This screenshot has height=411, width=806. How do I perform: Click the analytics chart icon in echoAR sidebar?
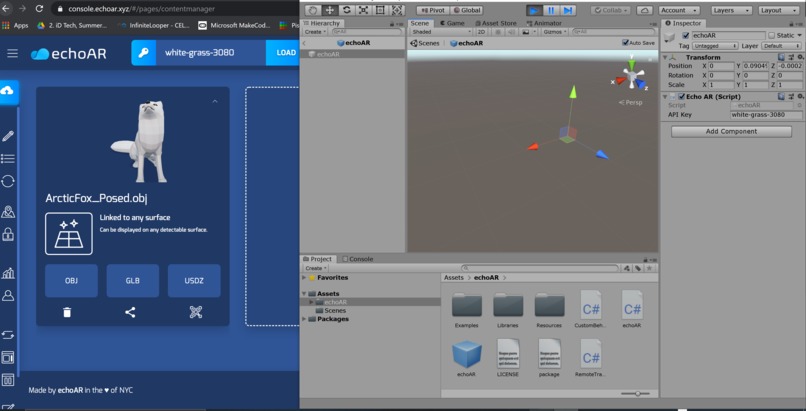click(x=8, y=273)
